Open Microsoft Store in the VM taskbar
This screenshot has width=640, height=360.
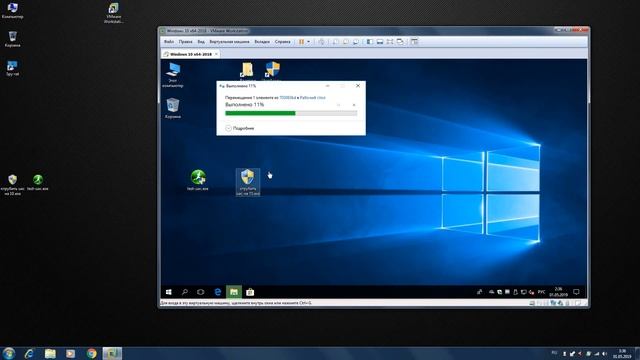pos(250,292)
